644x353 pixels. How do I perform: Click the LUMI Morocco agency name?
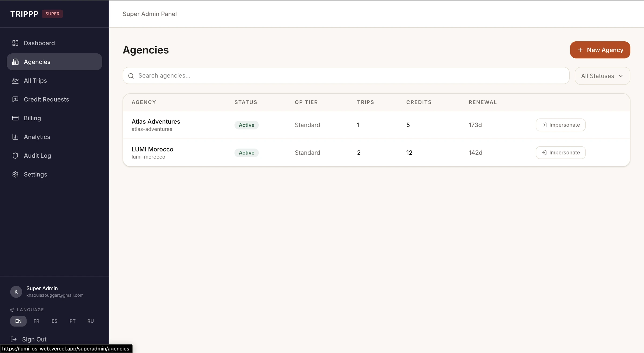[152, 149]
